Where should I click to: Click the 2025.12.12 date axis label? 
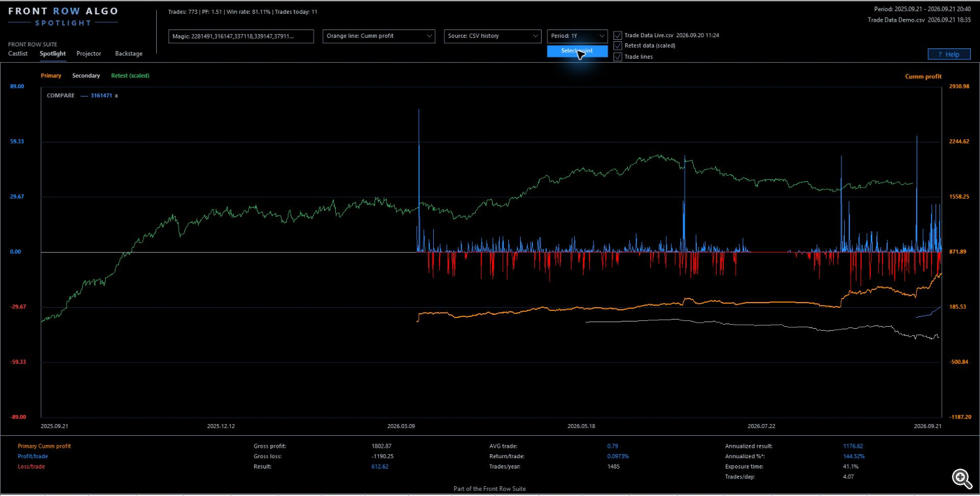tap(221, 425)
